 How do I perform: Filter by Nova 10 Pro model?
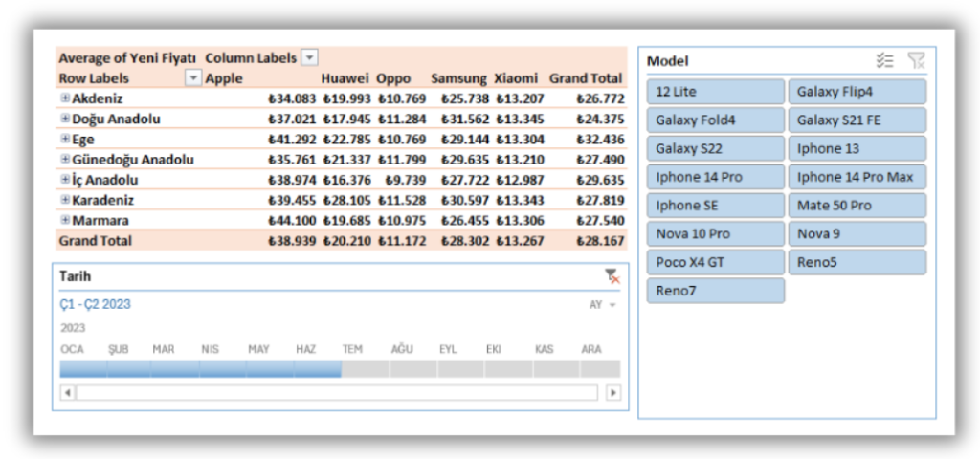716,233
